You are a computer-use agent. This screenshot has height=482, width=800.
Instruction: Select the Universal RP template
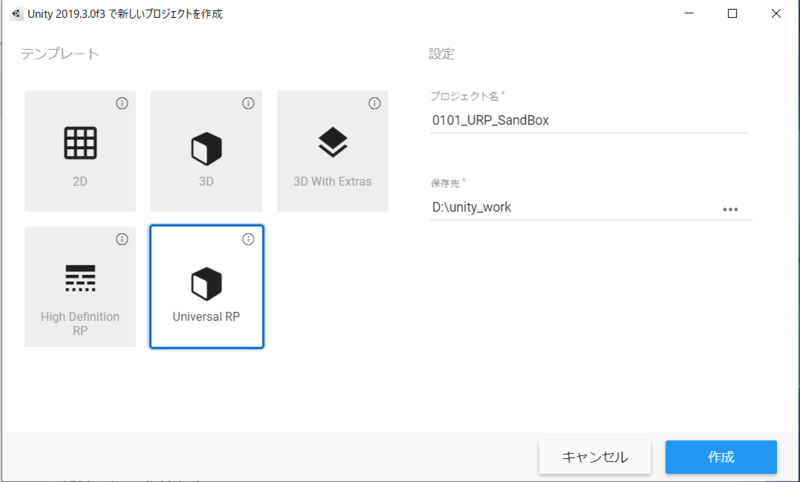coord(206,287)
